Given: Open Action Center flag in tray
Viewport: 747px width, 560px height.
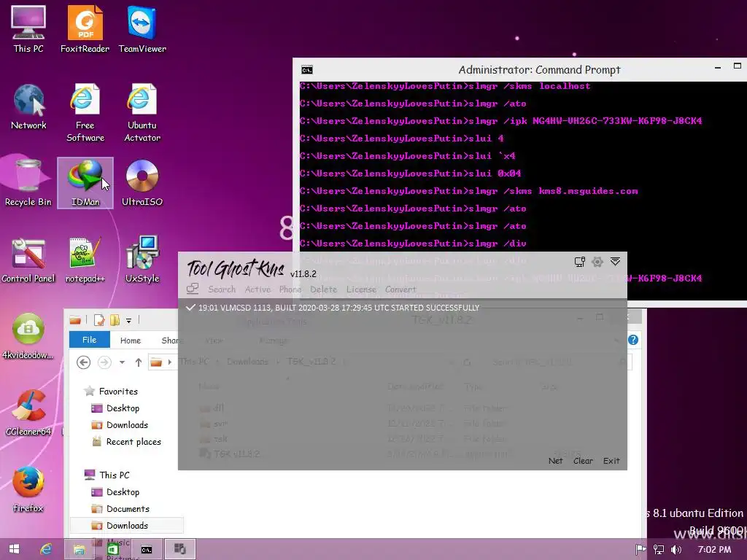Looking at the screenshot, I should click(x=640, y=550).
